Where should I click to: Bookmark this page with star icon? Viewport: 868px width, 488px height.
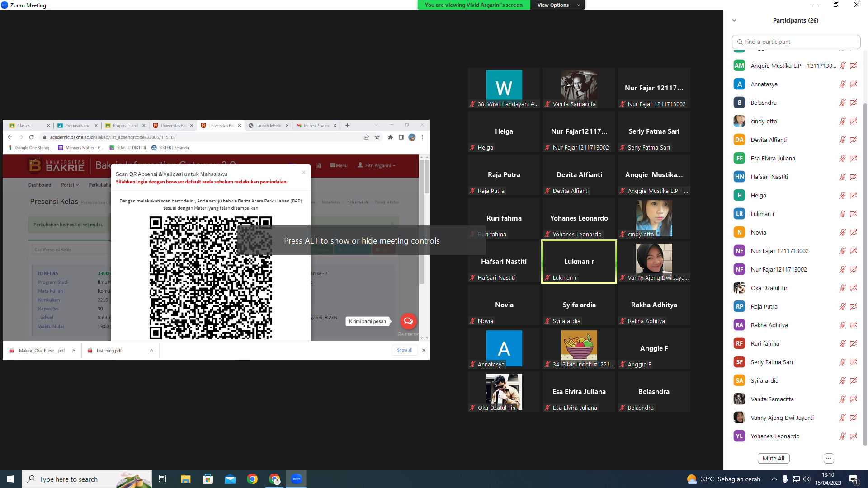coord(377,137)
